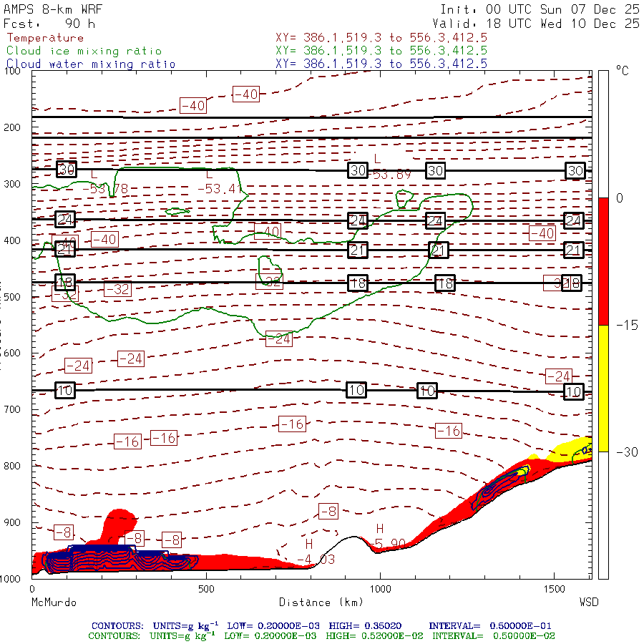This screenshot has width=644, height=644.
Task: Click the 600 tick on the pressure axis
Action: 12,353
